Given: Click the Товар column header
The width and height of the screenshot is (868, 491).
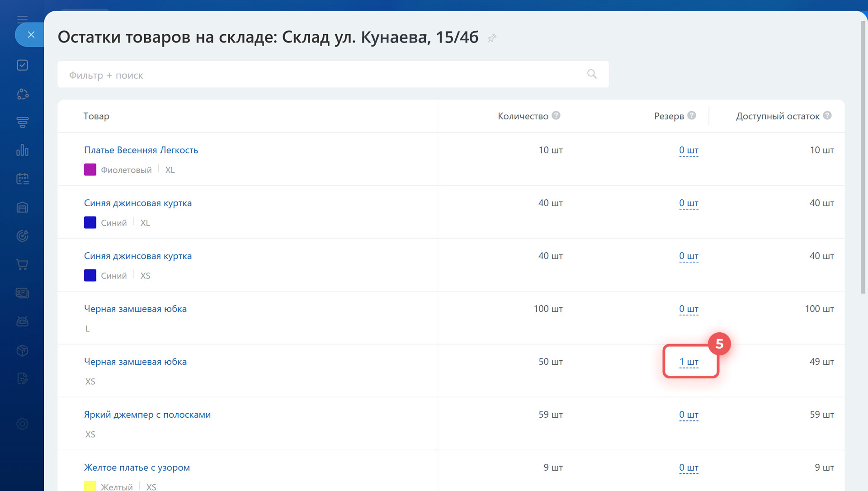Looking at the screenshot, I should click(96, 116).
